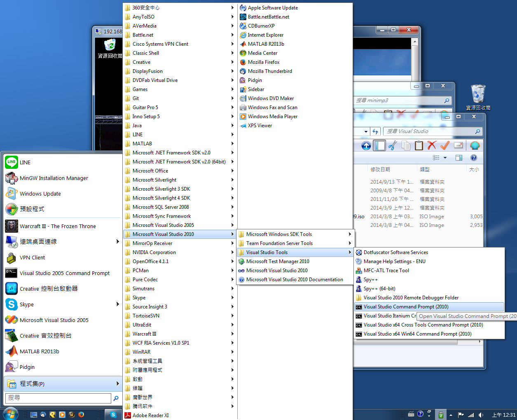Launch Microsoft Visual Studio 2005 from Start menu

tap(62, 320)
